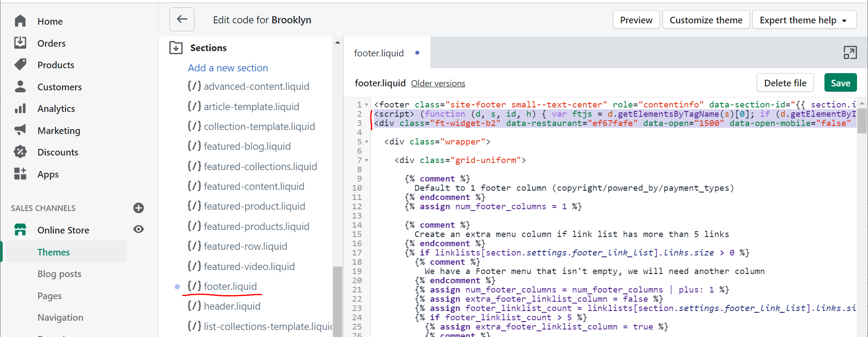This screenshot has width=868, height=337.
Task: Open the Apps grid icon
Action: point(20,174)
